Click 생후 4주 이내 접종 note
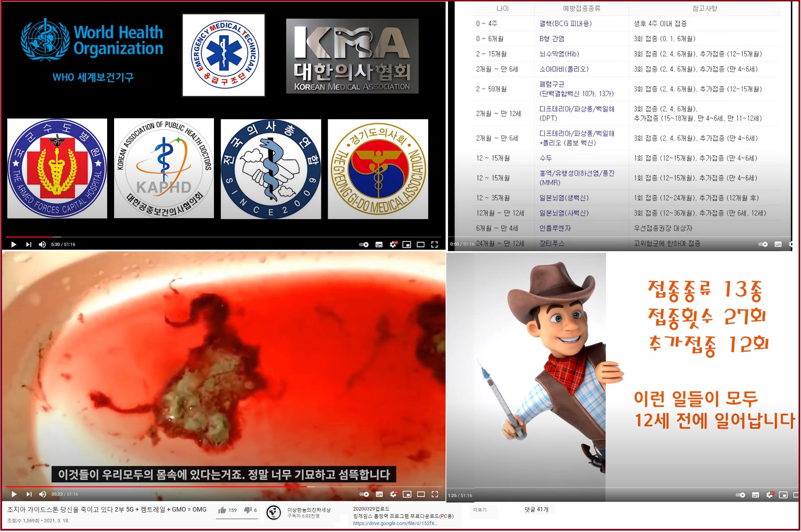 (x=661, y=24)
